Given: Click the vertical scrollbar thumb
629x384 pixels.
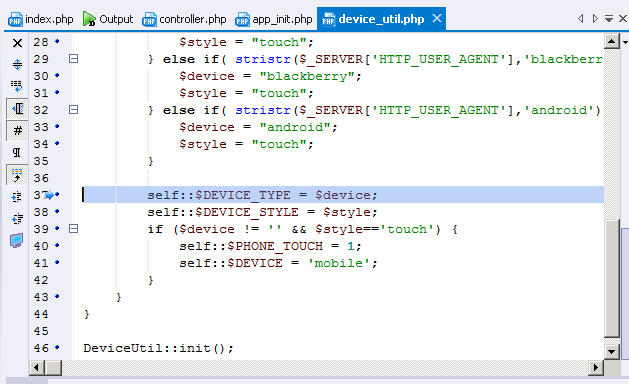Looking at the screenshot, I should pos(611,278).
